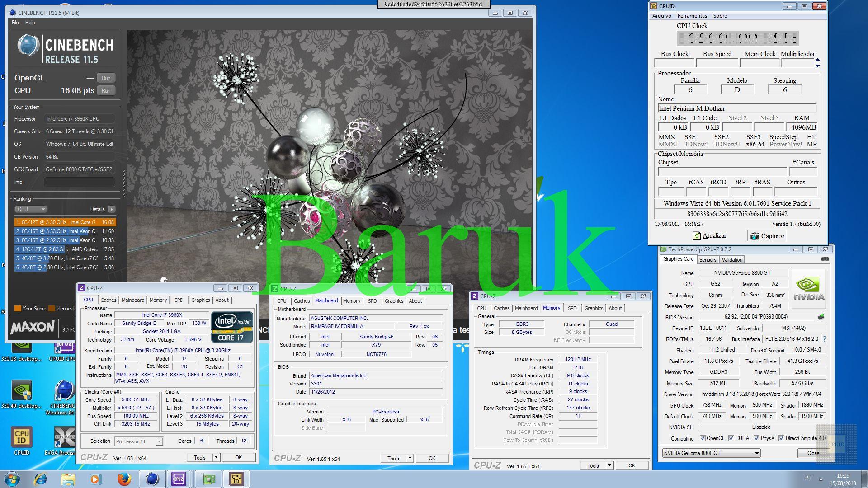
Task: Click OK in the CPU-Z Memory window
Action: click(632, 465)
